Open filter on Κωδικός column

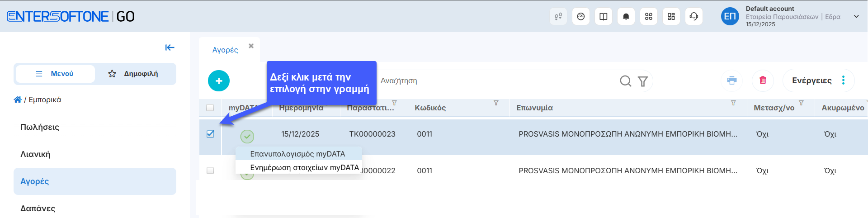[496, 103]
